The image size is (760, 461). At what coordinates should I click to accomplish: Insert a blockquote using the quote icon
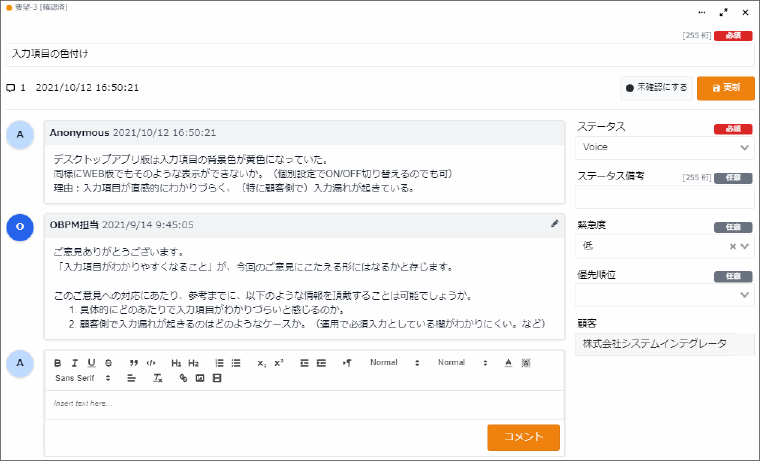point(133,362)
